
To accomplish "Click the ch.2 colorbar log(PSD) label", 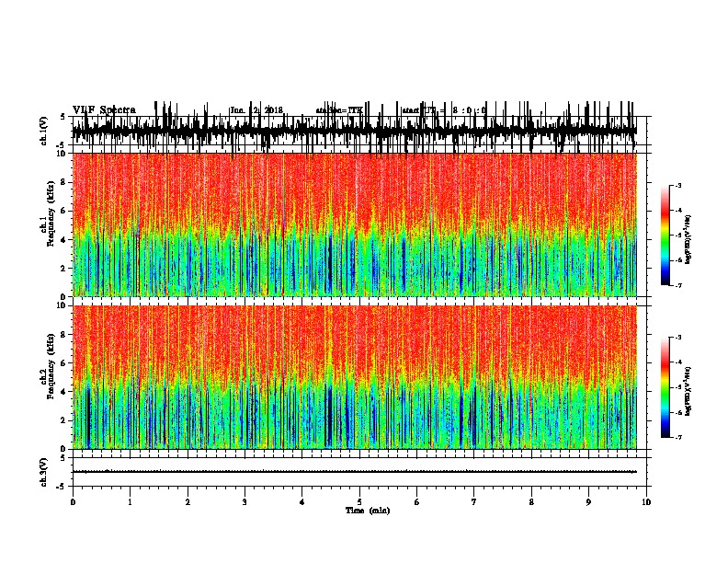I will (688, 391).
